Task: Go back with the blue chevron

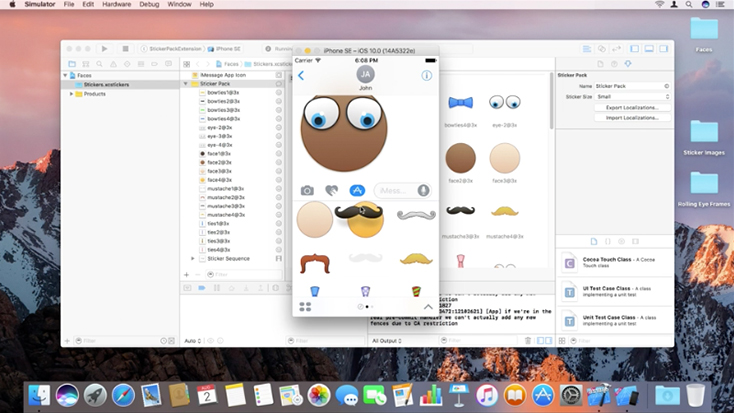Action: [301, 75]
